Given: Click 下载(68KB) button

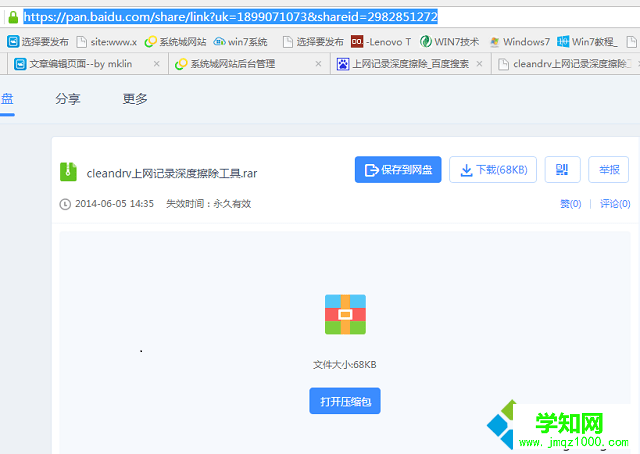Looking at the screenshot, I should (493, 169).
